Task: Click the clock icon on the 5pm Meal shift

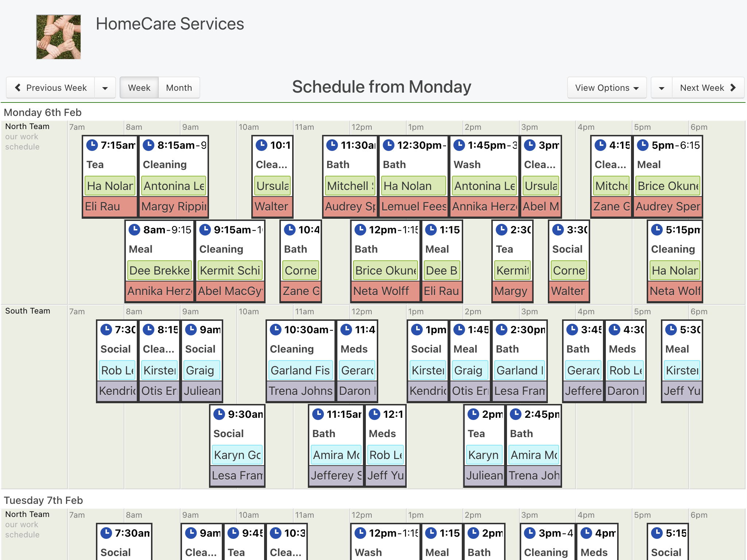Action: (x=643, y=145)
